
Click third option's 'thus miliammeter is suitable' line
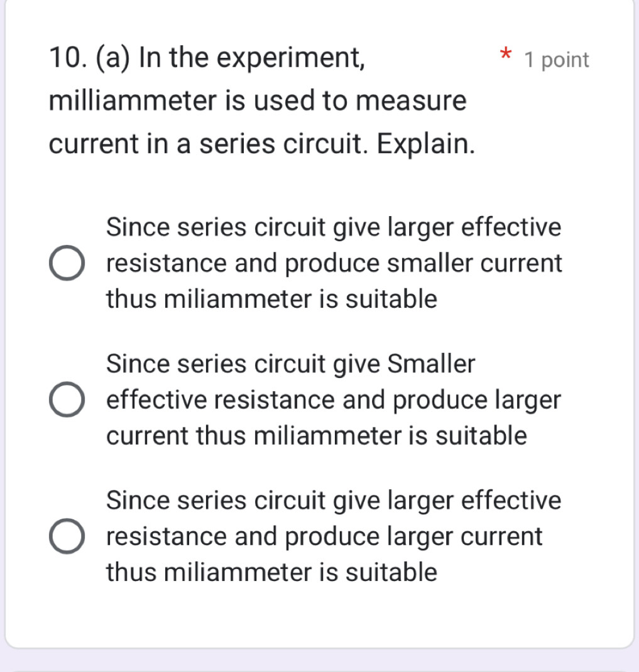(271, 572)
